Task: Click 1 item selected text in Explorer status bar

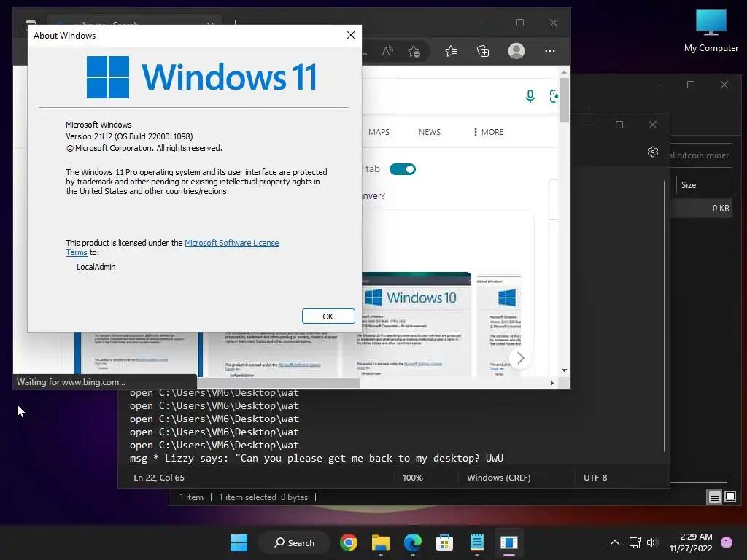Action: 248,497
